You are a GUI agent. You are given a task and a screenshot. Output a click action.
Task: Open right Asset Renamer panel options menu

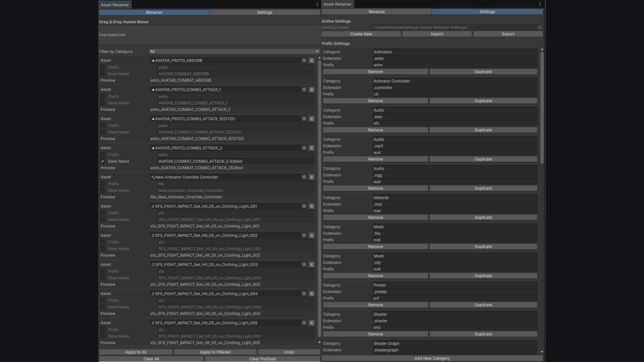click(540, 4)
